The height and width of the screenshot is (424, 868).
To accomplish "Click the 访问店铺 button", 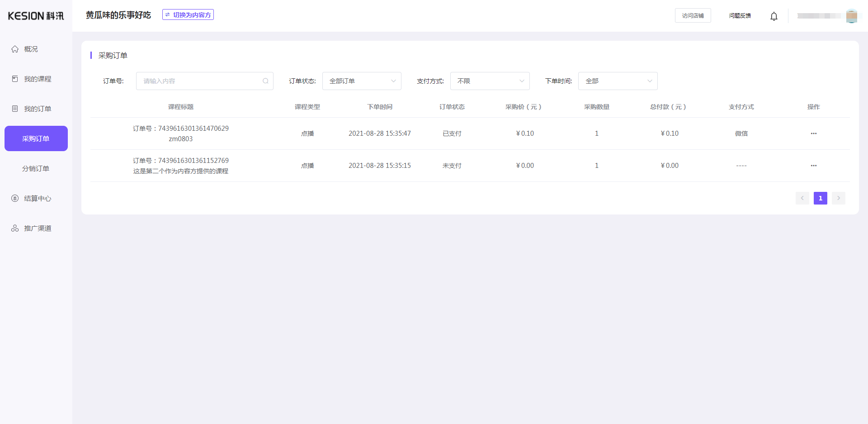I will 693,15.
